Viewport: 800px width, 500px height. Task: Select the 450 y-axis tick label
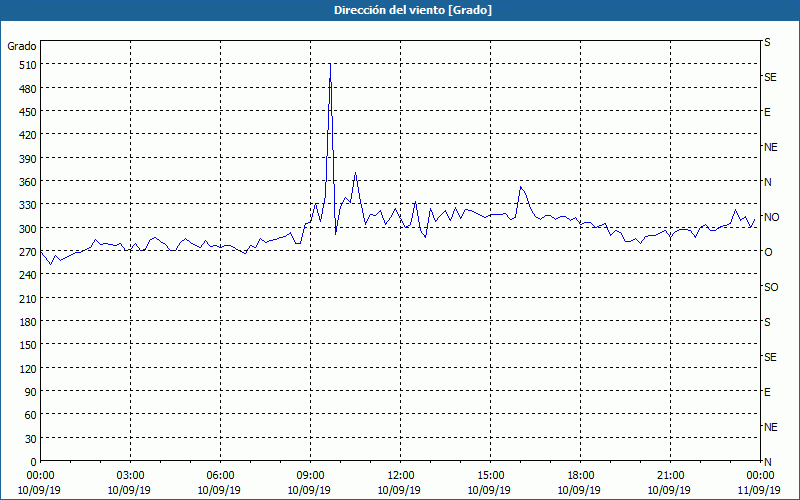28,112
